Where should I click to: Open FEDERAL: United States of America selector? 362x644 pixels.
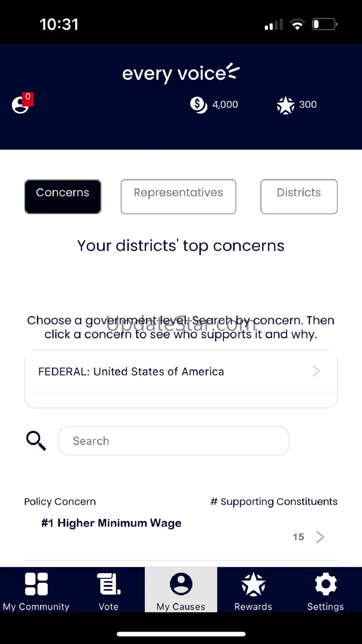pyautogui.click(x=181, y=371)
